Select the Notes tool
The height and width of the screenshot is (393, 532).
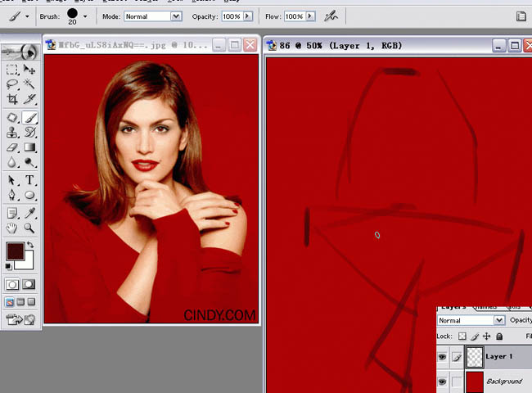(x=12, y=213)
